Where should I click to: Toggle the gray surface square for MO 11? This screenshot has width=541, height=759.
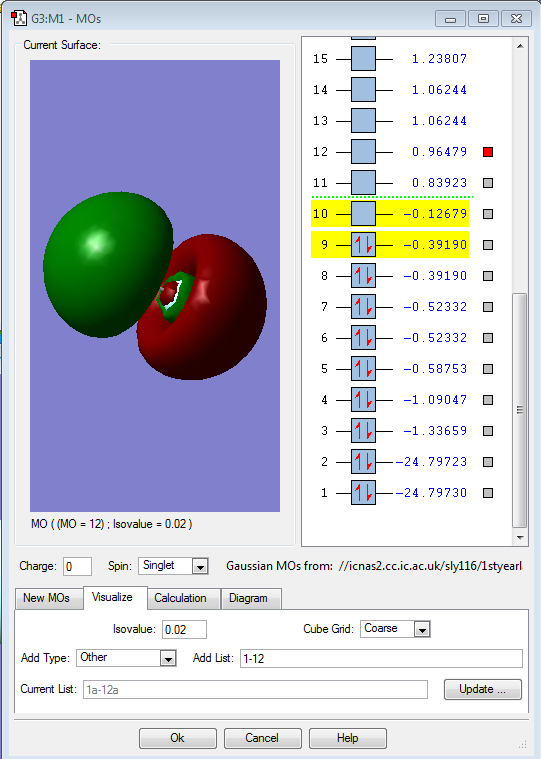pyautogui.click(x=488, y=183)
